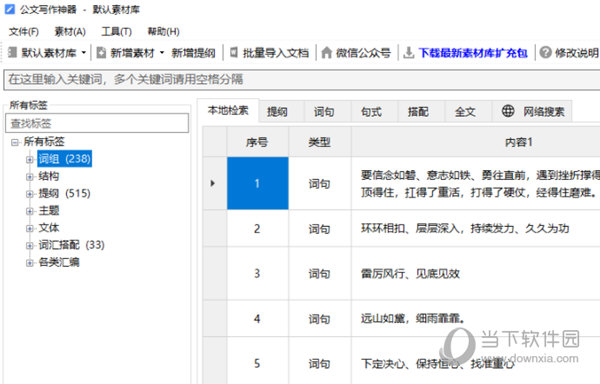600x384 pixels.
Task: Collapse the 所有标签 root node
Action: [15, 143]
